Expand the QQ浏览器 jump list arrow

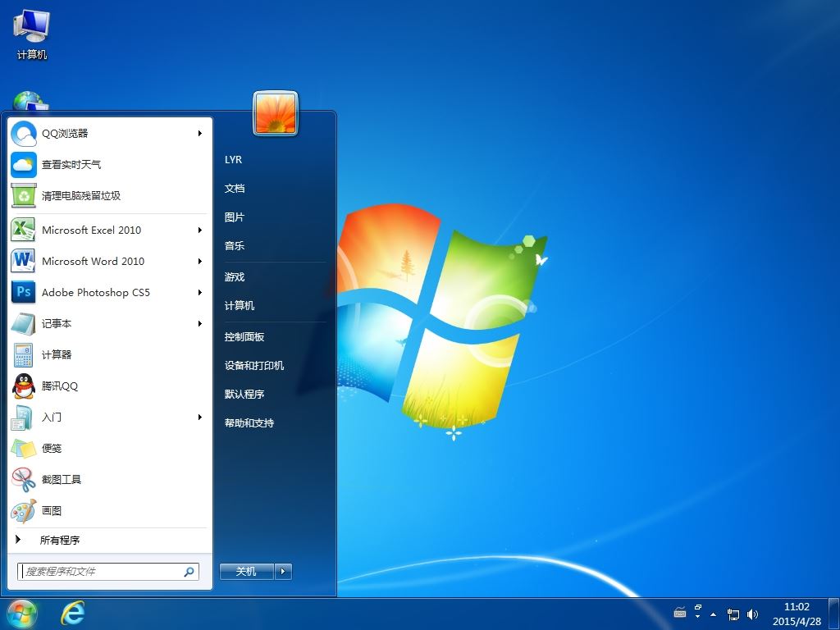coord(200,134)
